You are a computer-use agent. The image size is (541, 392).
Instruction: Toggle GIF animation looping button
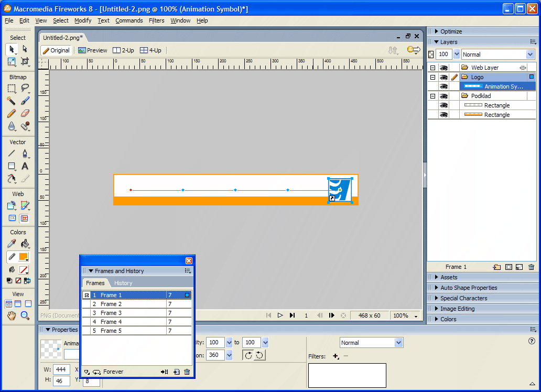tap(96, 372)
